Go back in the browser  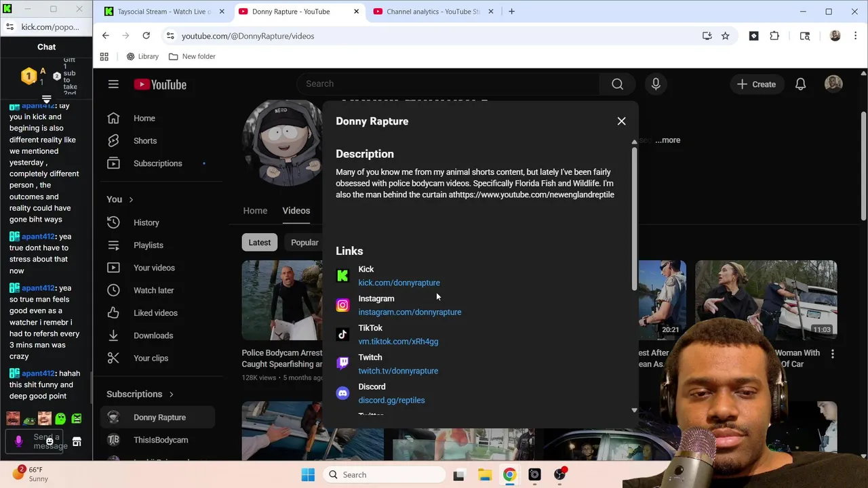(x=105, y=36)
